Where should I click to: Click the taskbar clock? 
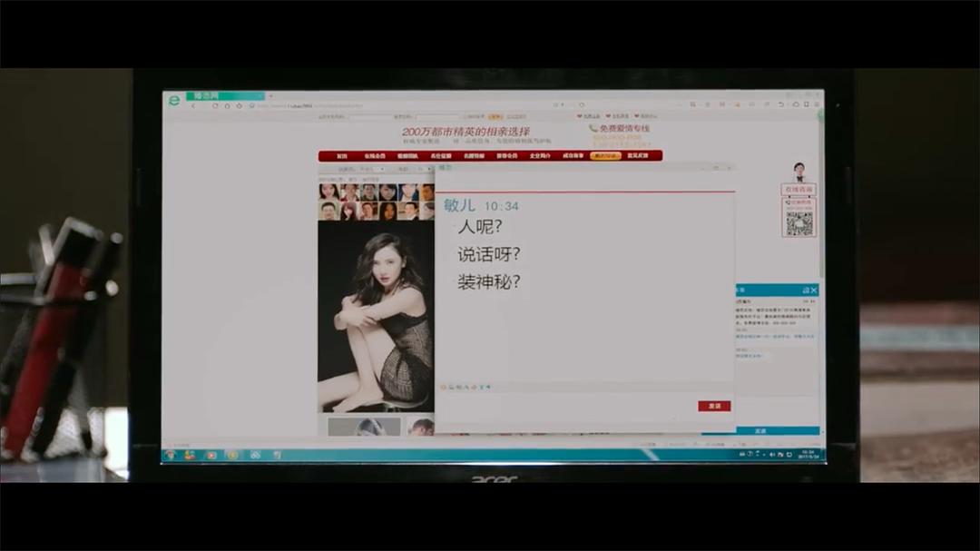tap(808, 454)
